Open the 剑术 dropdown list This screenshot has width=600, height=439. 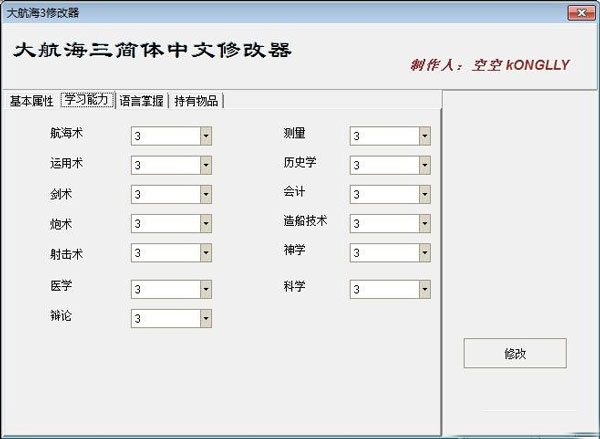point(205,194)
